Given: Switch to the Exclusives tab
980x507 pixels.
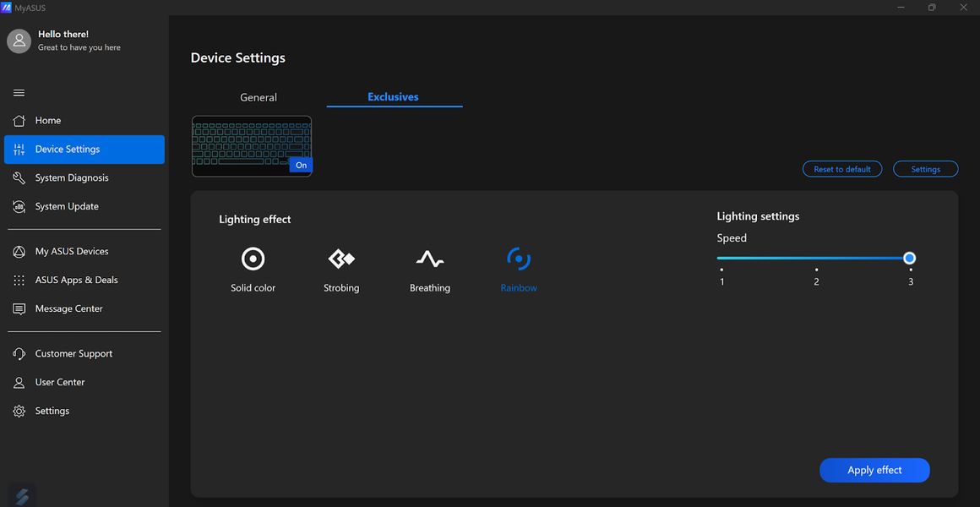Looking at the screenshot, I should click(393, 97).
